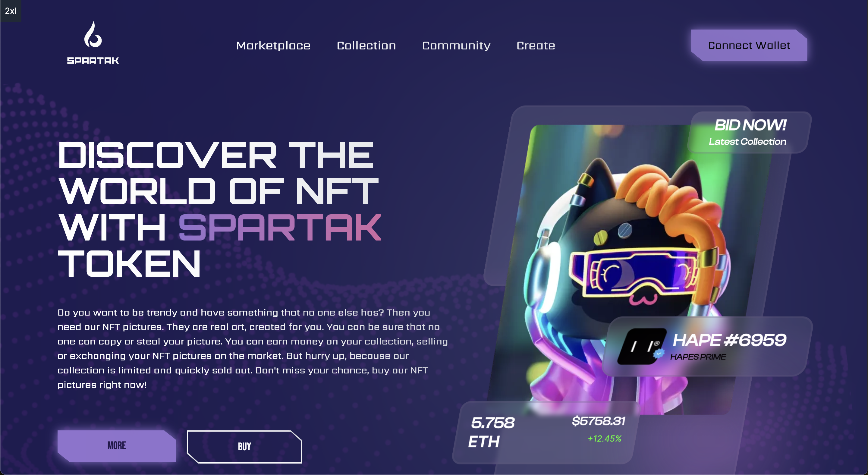Viewport: 868px width, 475px height.
Task: Click the +12.45% green change indicator
Action: pos(605,439)
